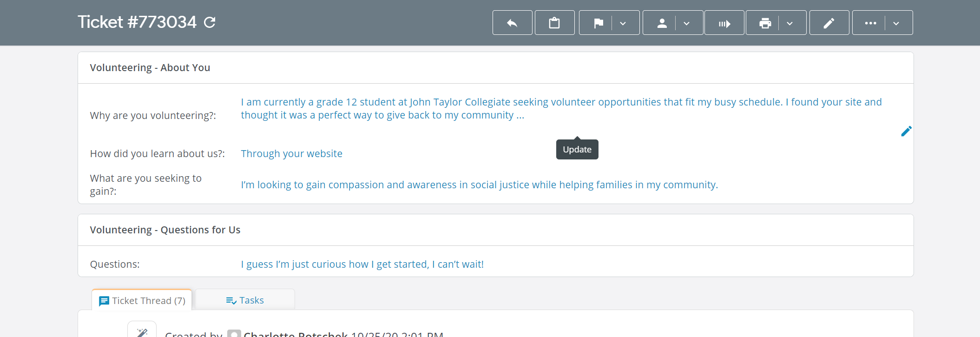
Task: Open the Ticket #773034 title link
Action: 137,22
